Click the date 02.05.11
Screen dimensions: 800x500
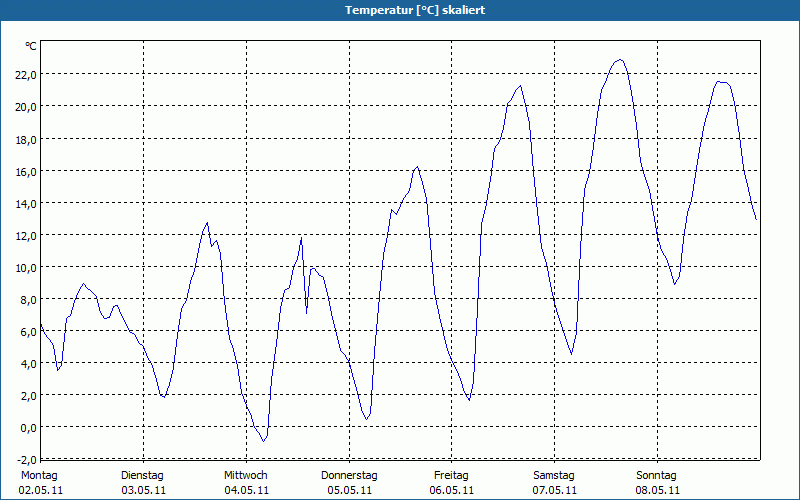(x=41, y=491)
